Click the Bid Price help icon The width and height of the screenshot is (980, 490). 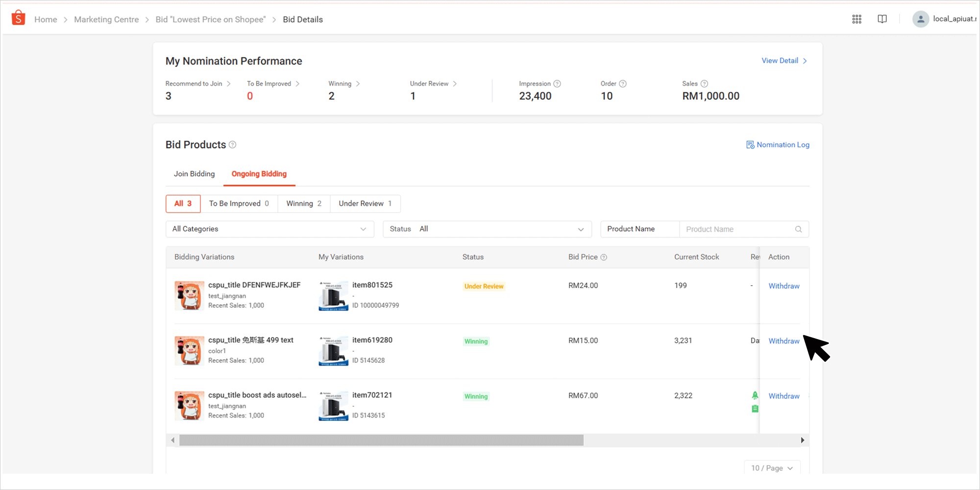[604, 257]
